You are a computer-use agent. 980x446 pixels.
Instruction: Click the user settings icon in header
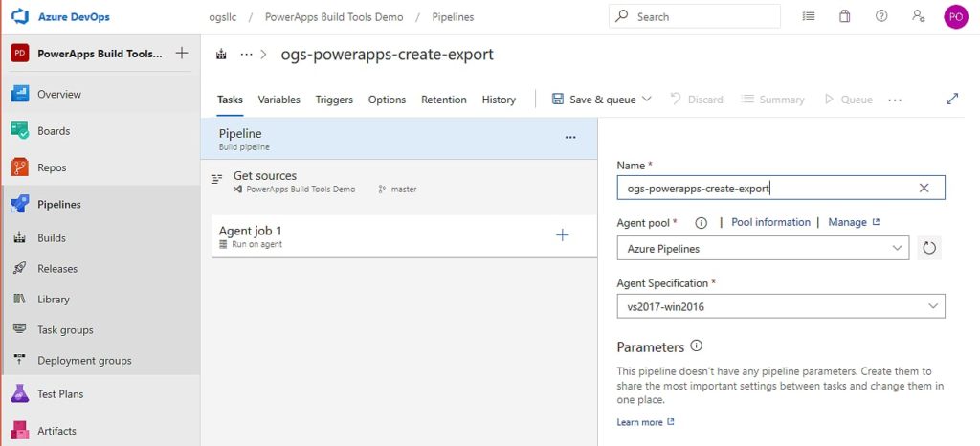(x=919, y=16)
